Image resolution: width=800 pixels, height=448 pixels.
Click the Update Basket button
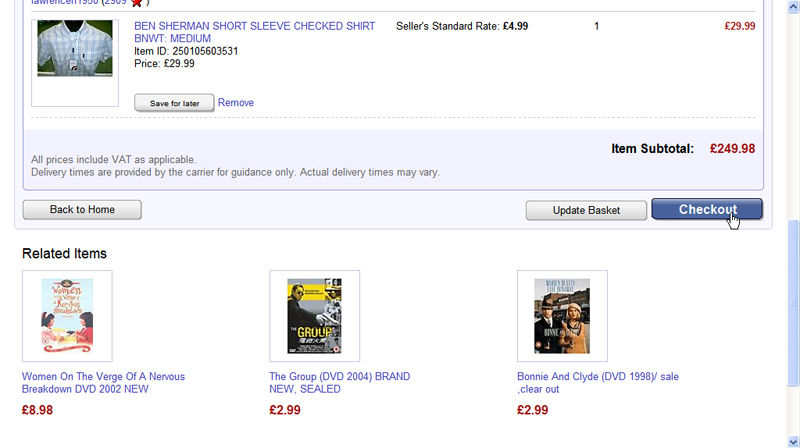point(586,210)
